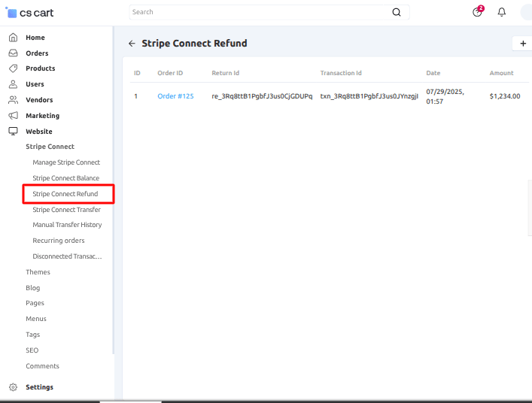Open Recurring orders page

59,241
